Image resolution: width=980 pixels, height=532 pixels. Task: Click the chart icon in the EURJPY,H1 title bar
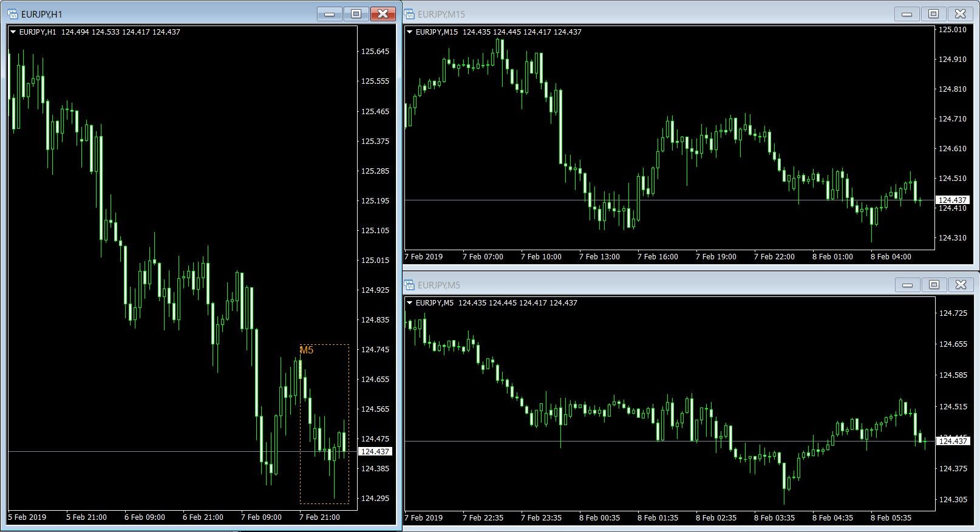click(x=12, y=13)
